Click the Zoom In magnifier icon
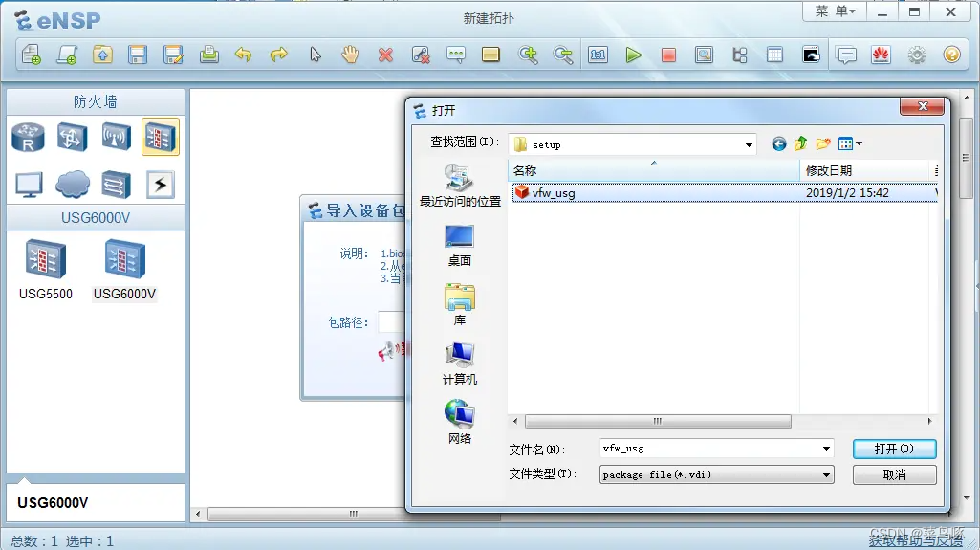The image size is (980, 550). click(528, 55)
